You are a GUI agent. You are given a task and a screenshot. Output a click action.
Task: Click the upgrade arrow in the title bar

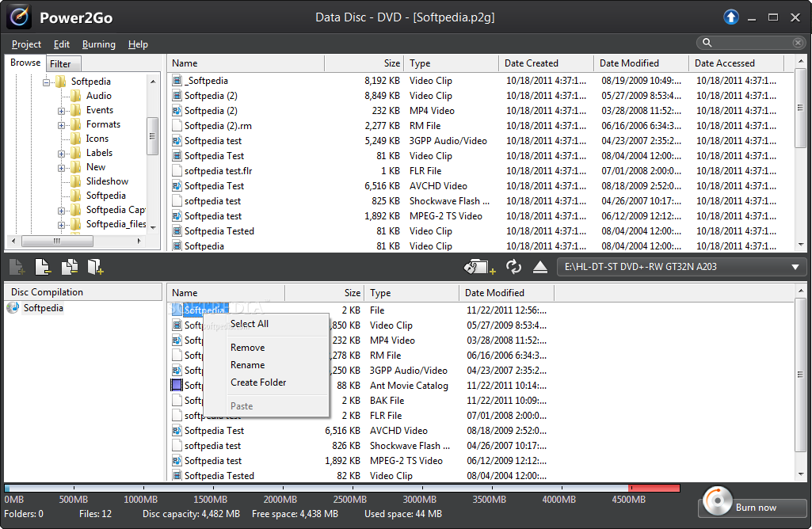(x=730, y=16)
